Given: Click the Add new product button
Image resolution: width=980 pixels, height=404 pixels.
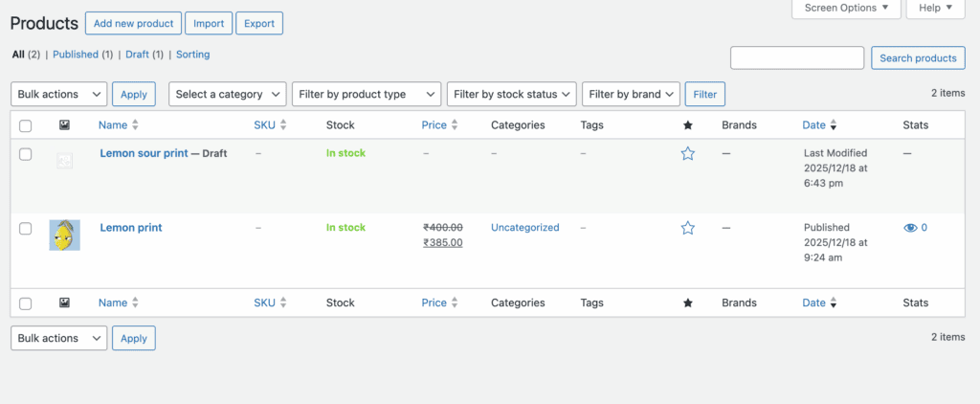Looking at the screenshot, I should (x=133, y=23).
